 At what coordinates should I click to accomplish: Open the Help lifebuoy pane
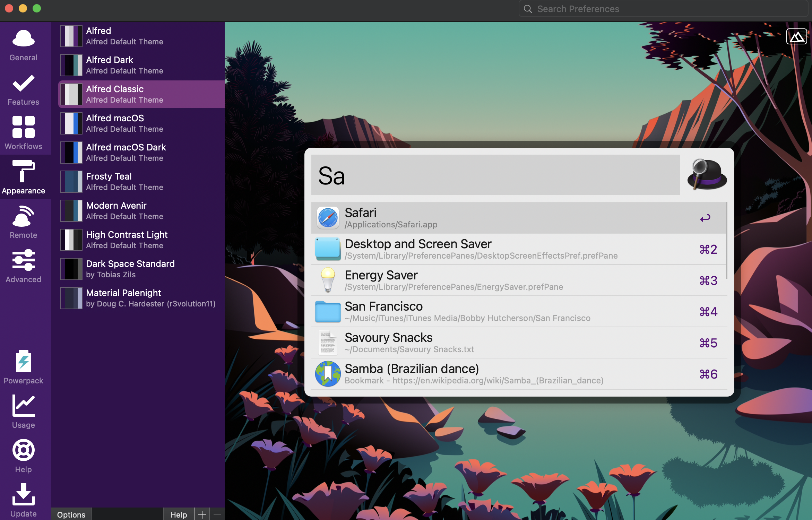[23, 456]
